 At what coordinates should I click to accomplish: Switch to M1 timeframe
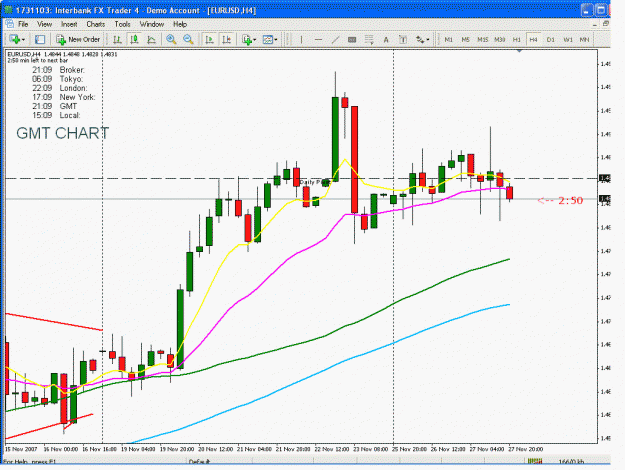448,39
